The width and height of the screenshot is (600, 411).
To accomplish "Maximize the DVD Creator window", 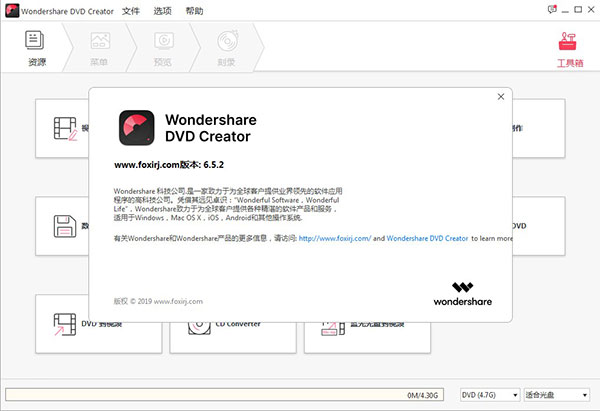I will [x=578, y=10].
